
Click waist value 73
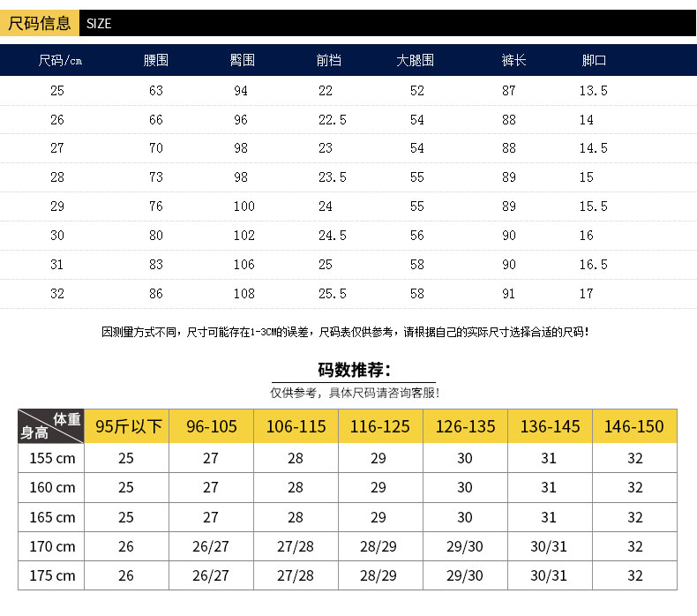(156, 177)
